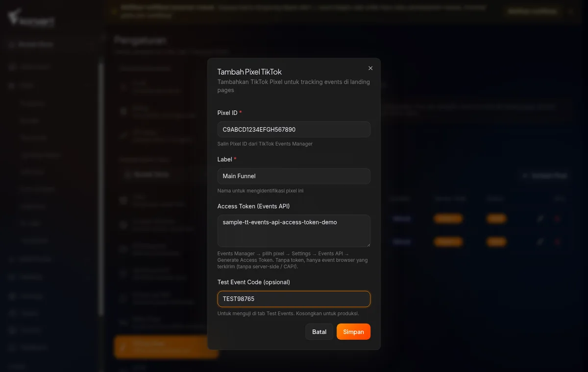588x372 pixels.
Task: Cancel with the Batal button
Action: point(319,332)
